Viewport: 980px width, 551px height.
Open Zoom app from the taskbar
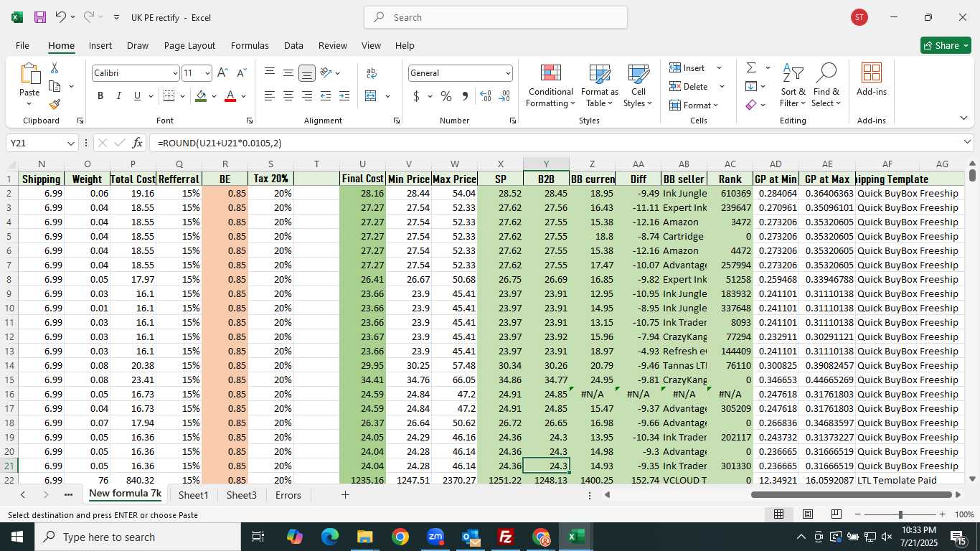tap(435, 537)
